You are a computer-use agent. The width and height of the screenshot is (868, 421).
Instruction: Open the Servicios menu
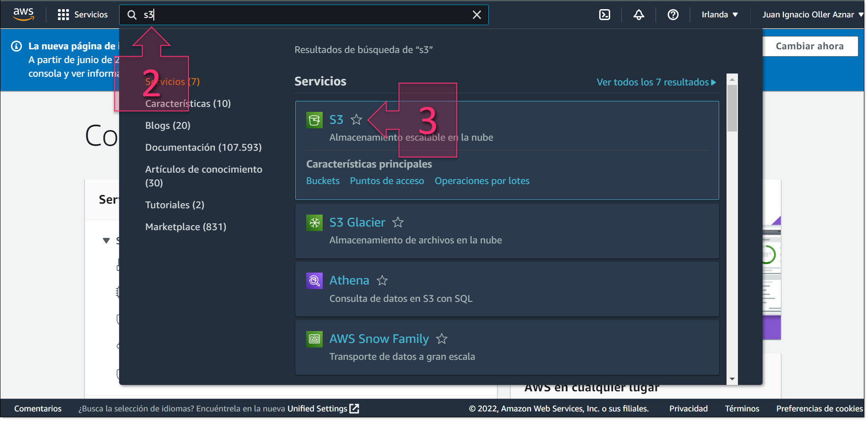(x=83, y=14)
